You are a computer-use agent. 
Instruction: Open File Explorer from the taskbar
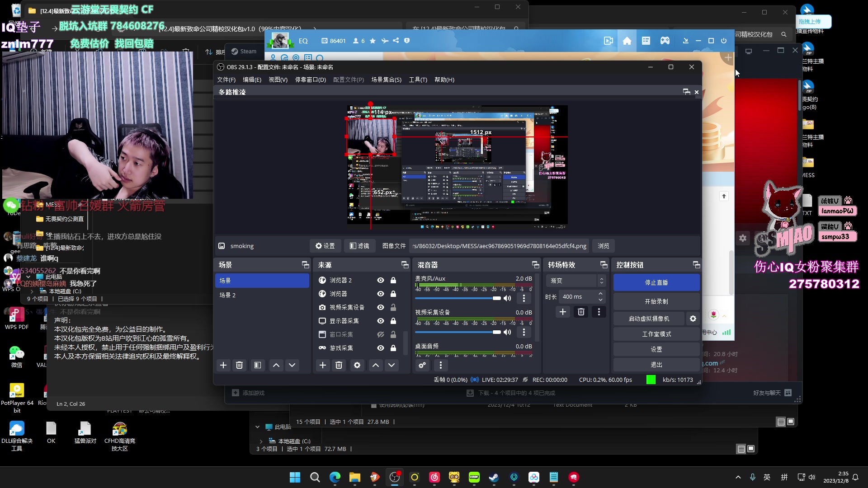pos(355,477)
